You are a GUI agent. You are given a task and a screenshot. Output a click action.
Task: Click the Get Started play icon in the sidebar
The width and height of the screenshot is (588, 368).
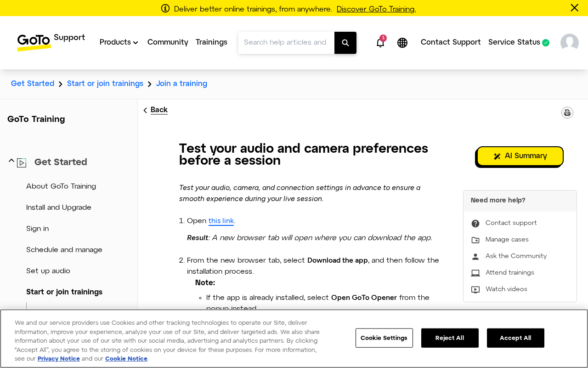22,163
